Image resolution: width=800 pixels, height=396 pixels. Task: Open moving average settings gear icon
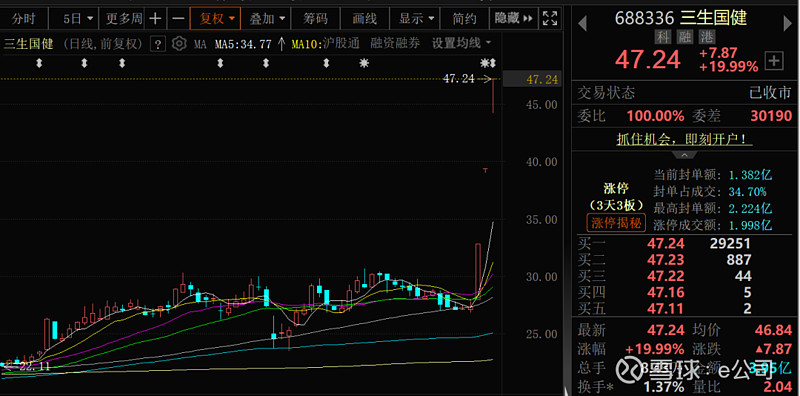click(x=179, y=44)
